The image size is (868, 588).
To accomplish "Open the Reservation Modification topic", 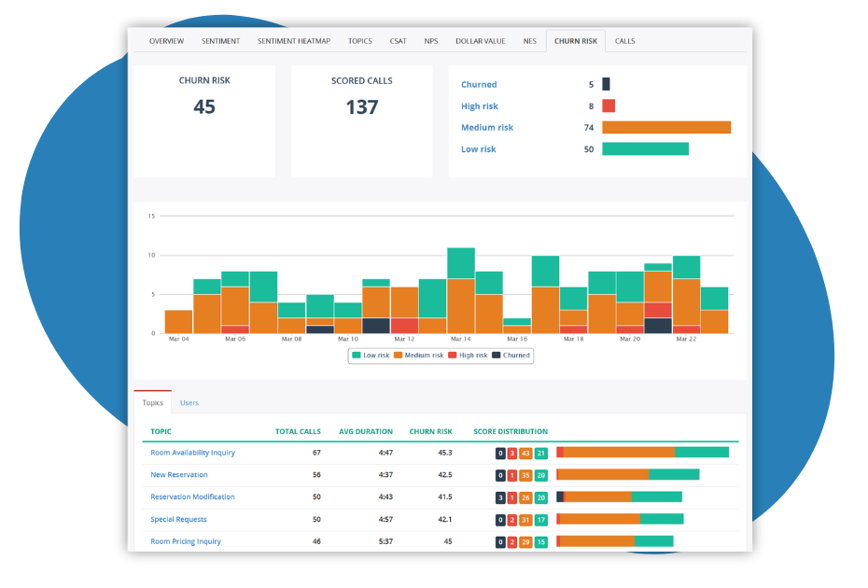I will (192, 497).
